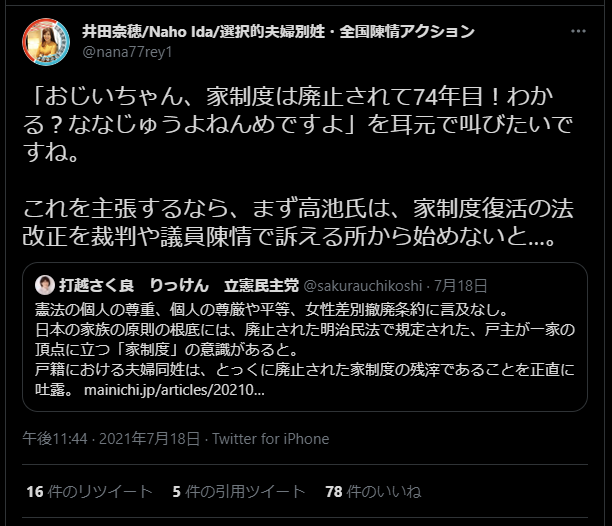The height and width of the screenshot is (526, 612).
Task: Click the quoted tweet line starting 憲法の個人の尊重
Action: [272, 309]
